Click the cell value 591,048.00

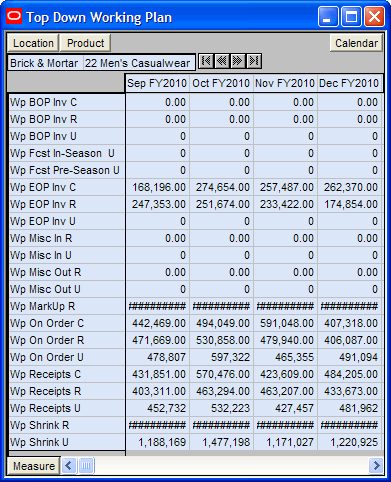point(286,323)
